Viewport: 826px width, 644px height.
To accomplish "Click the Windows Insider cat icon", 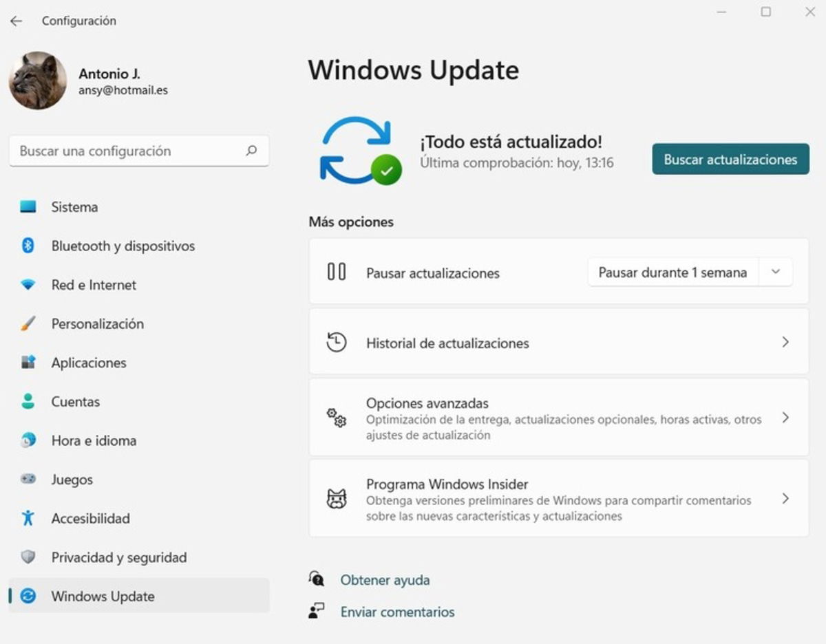I will [x=336, y=499].
